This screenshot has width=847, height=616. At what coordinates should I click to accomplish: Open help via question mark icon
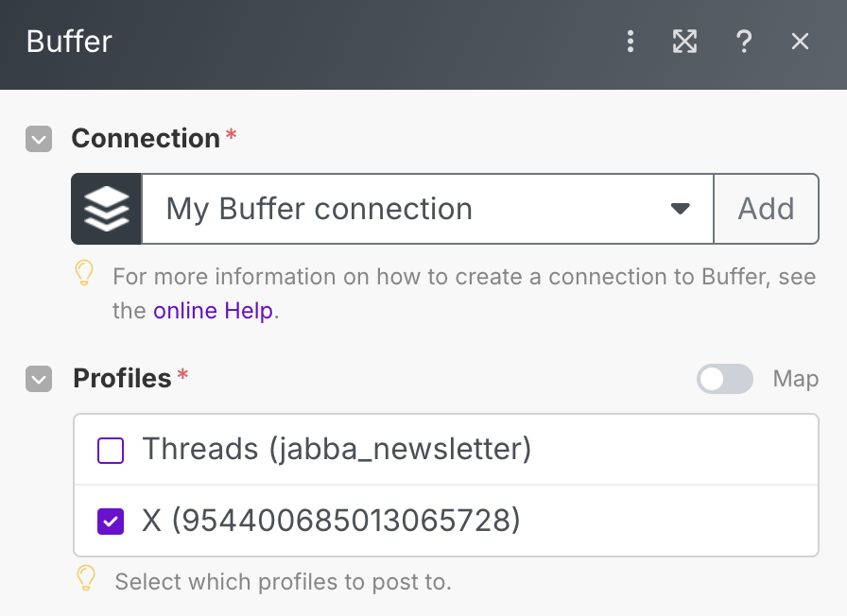[744, 42]
